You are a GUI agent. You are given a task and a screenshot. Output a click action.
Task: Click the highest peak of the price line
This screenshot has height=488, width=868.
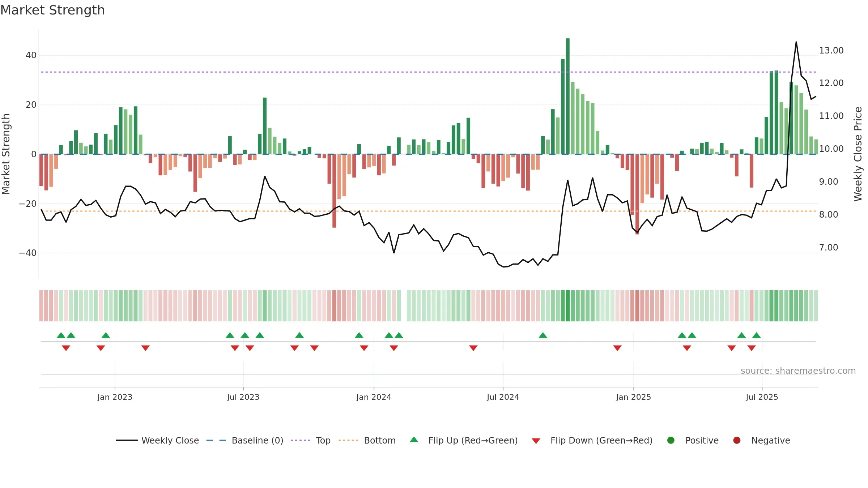click(x=796, y=42)
